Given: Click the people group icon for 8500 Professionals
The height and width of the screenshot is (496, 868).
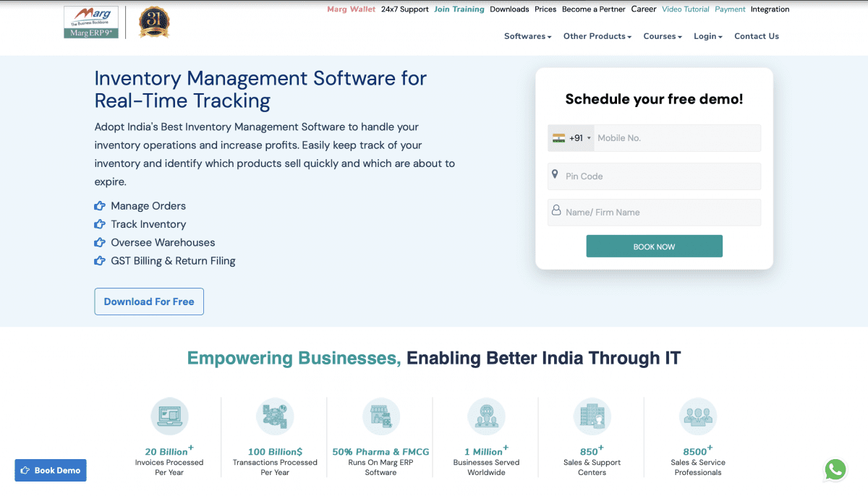Looking at the screenshot, I should tap(698, 416).
